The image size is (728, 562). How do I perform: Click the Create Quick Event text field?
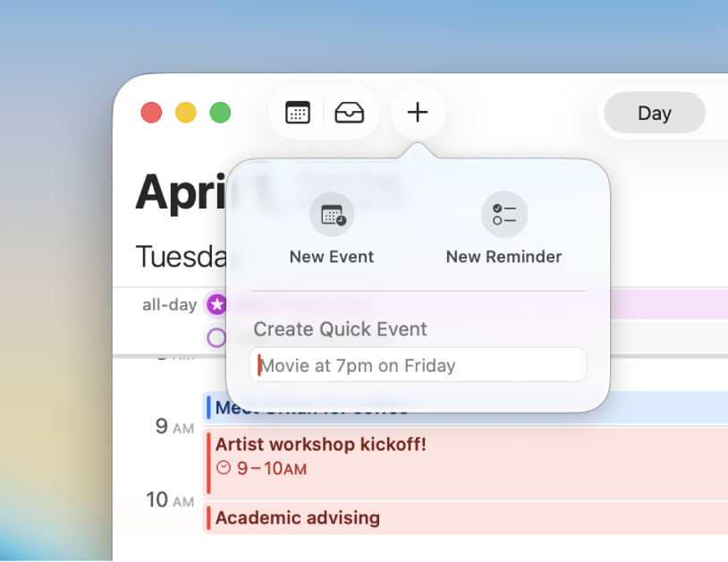419,365
